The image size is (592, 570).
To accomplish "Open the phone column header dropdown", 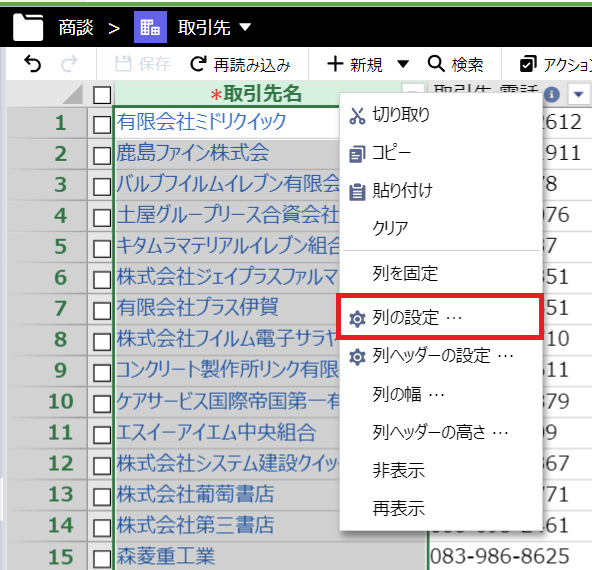I will click(x=578, y=94).
